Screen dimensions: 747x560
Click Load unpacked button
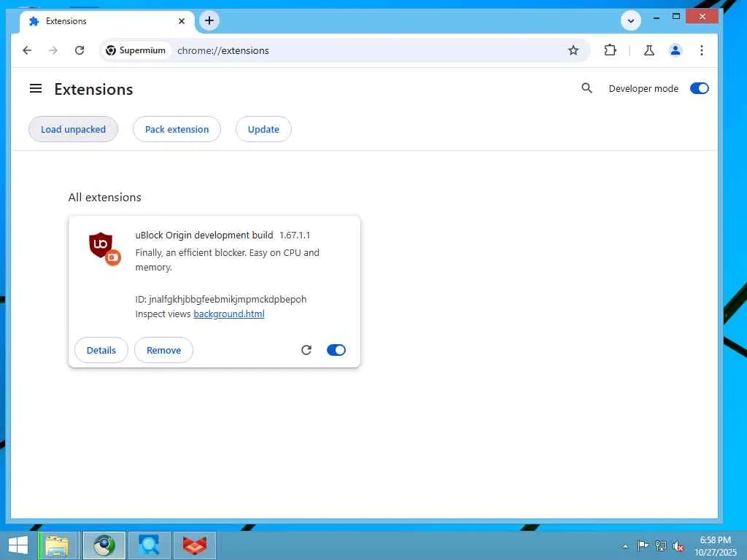[x=74, y=129]
